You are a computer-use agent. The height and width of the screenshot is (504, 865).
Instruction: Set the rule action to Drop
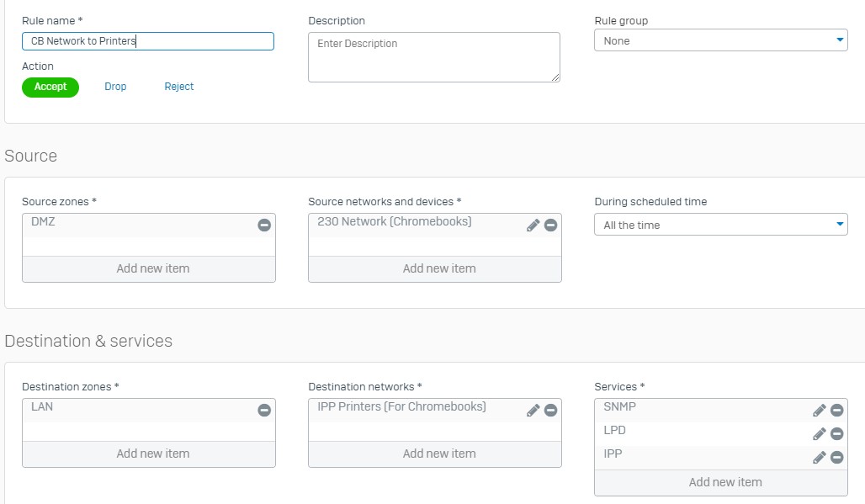(x=115, y=87)
